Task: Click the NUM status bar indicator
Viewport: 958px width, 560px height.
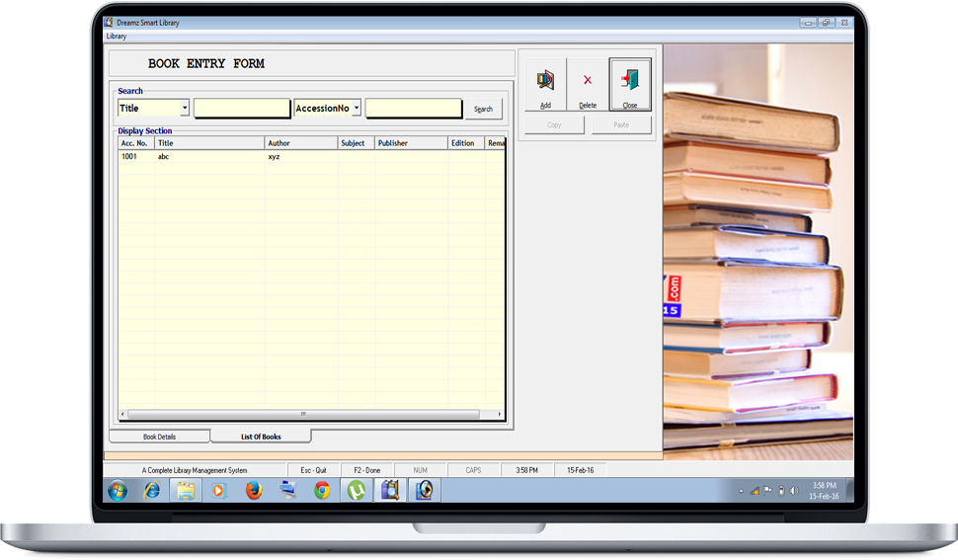Action: [421, 470]
